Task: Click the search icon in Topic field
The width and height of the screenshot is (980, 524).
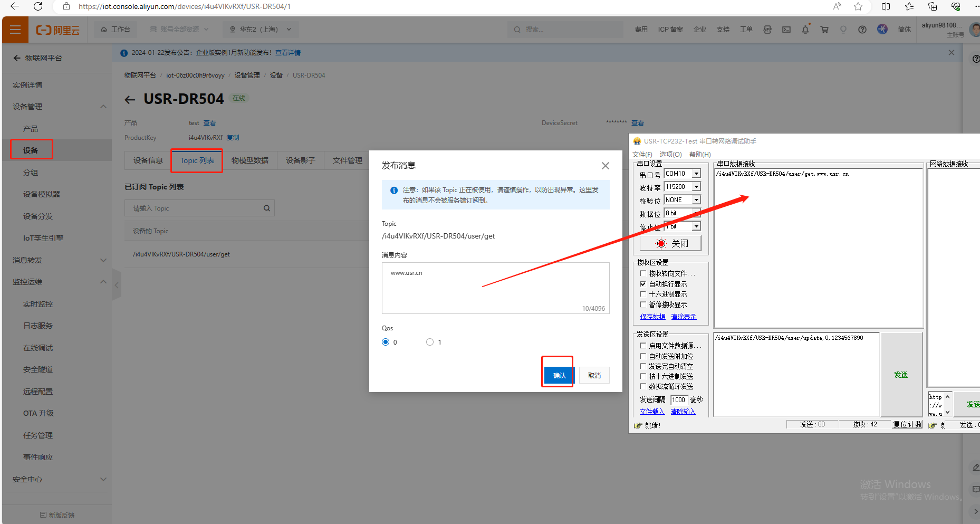Action: click(x=267, y=208)
